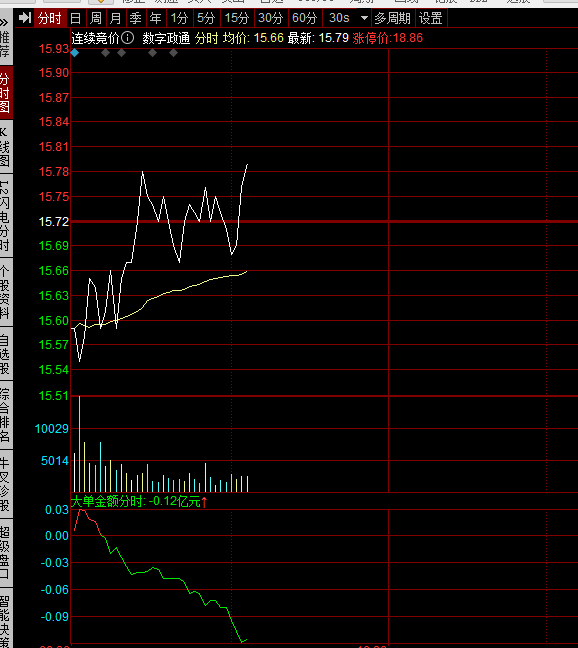The height and width of the screenshot is (648, 578).
Task: Show 个股资料 from the sidebar
Action: (5, 293)
